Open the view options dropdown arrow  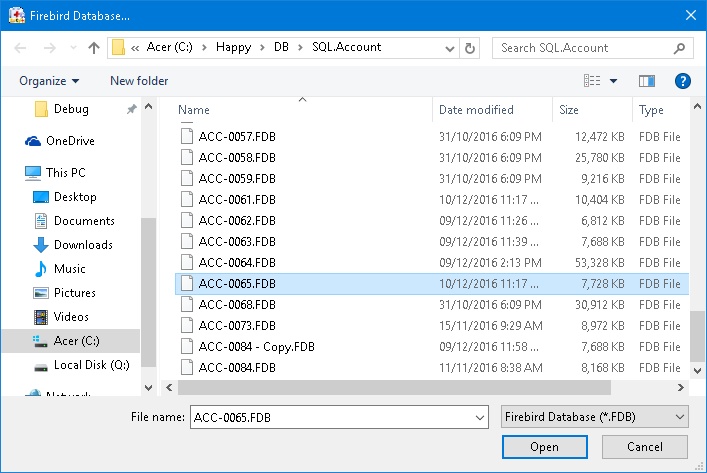click(613, 81)
